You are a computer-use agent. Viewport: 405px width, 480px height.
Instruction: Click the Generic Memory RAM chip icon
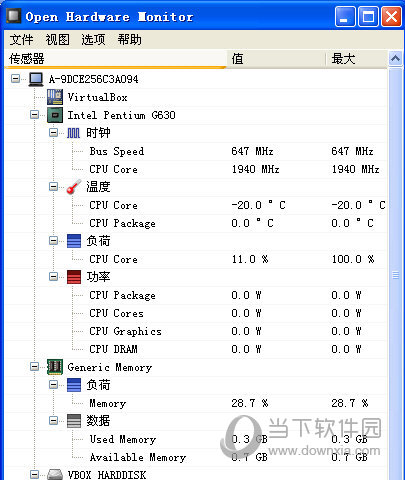55,367
